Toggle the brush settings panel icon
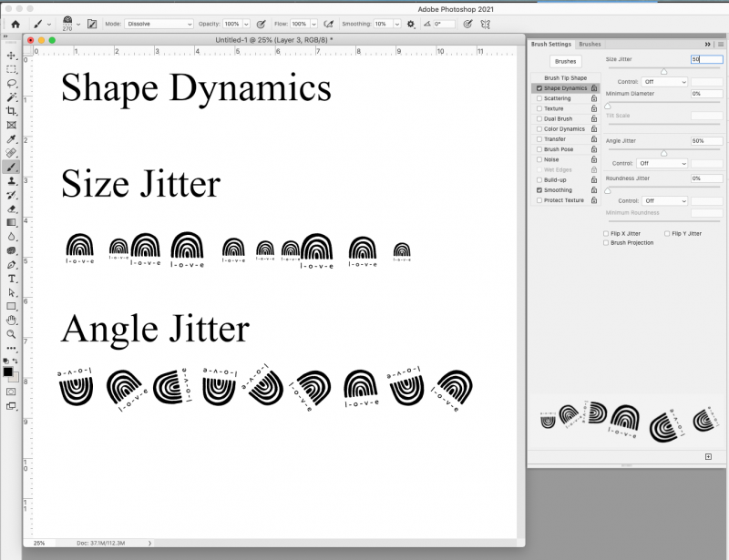 tap(92, 24)
